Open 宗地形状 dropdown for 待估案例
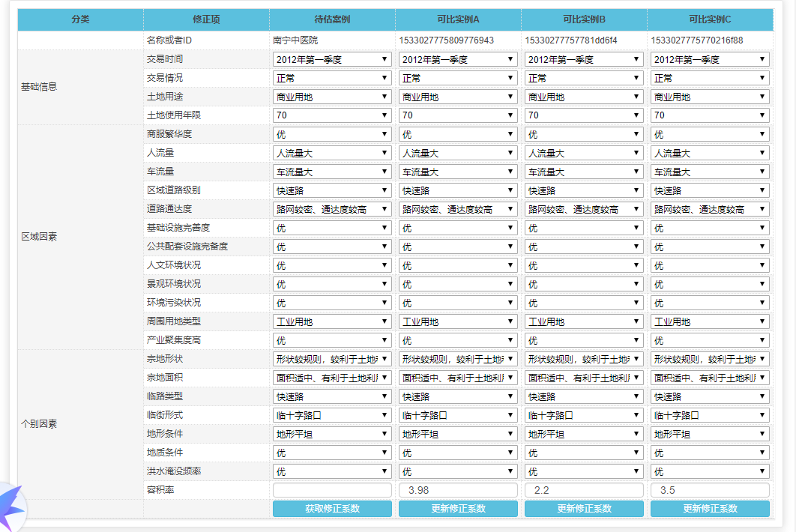The height and width of the screenshot is (532, 796). (332, 359)
